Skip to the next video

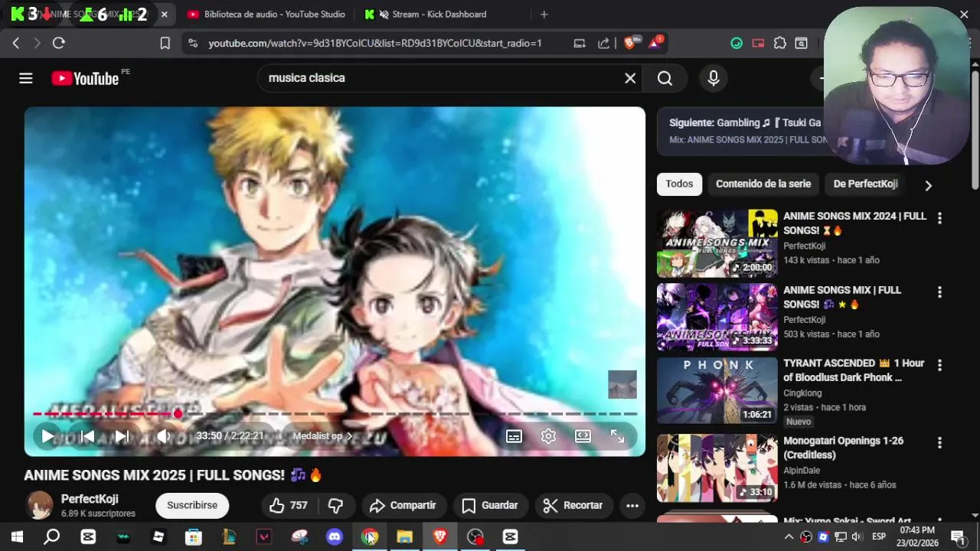122,436
